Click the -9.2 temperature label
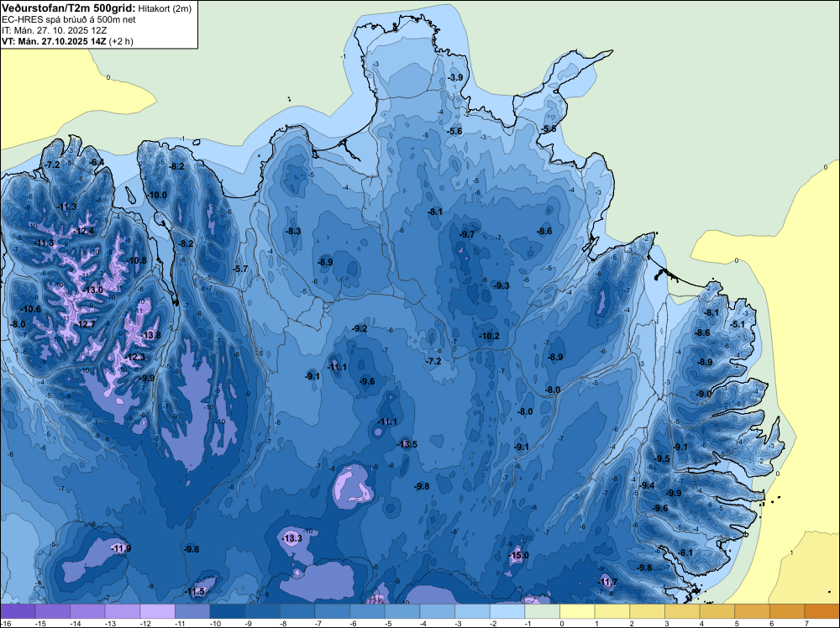 [x=360, y=329]
